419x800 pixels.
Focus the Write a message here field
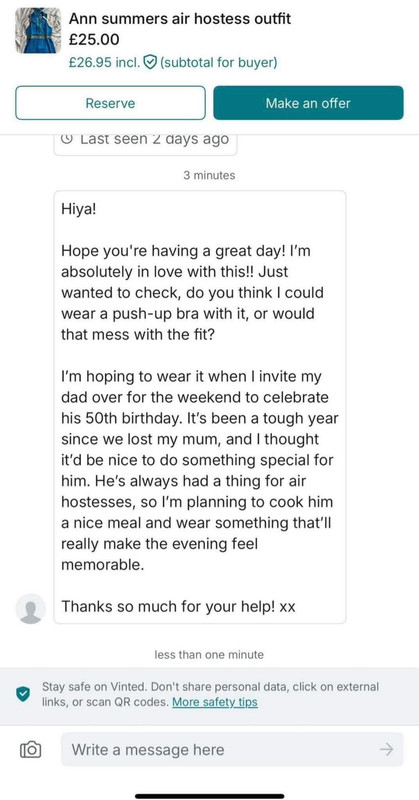pyautogui.click(x=232, y=749)
